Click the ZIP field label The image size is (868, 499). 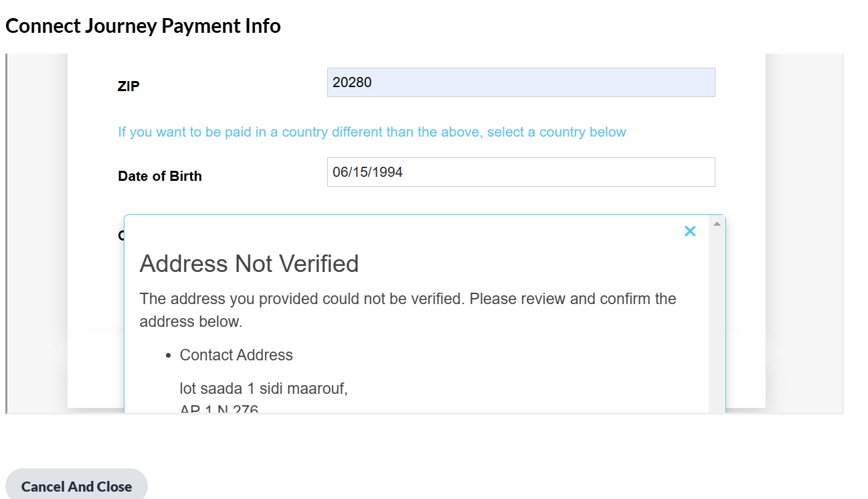point(128,86)
